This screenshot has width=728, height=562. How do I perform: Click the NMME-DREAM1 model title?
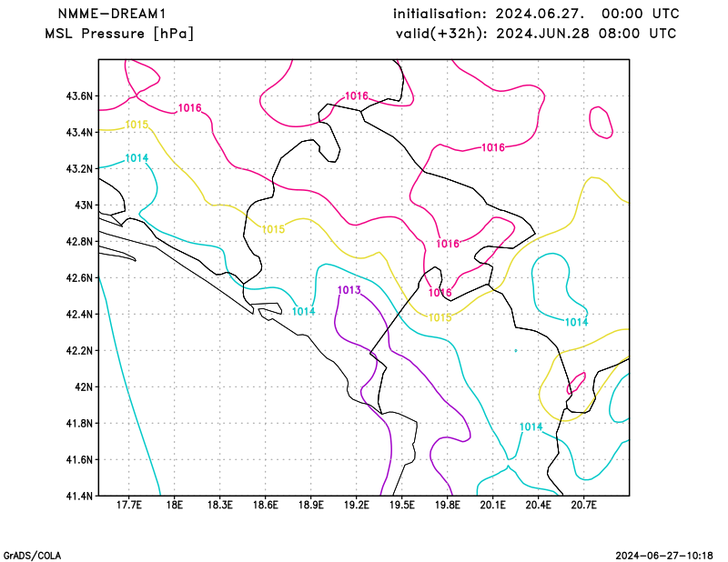pyautogui.click(x=111, y=14)
